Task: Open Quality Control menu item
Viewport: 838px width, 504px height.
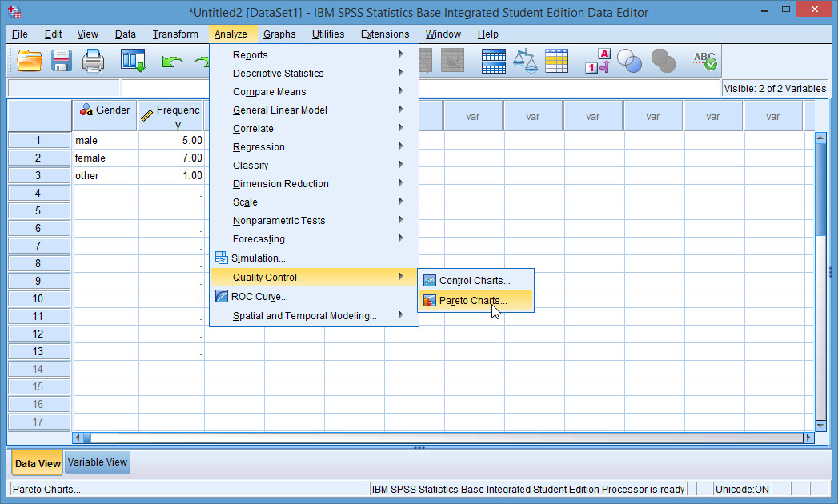Action: (314, 277)
